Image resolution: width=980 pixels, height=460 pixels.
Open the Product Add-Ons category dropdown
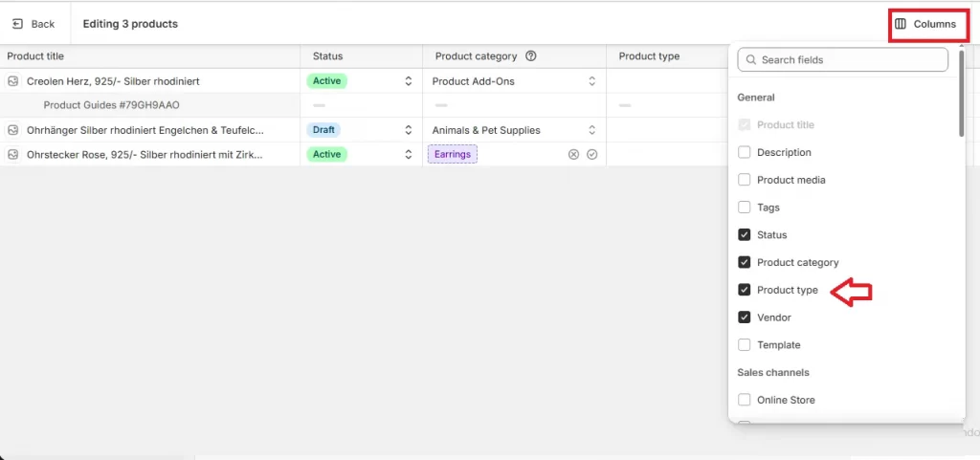(x=591, y=81)
